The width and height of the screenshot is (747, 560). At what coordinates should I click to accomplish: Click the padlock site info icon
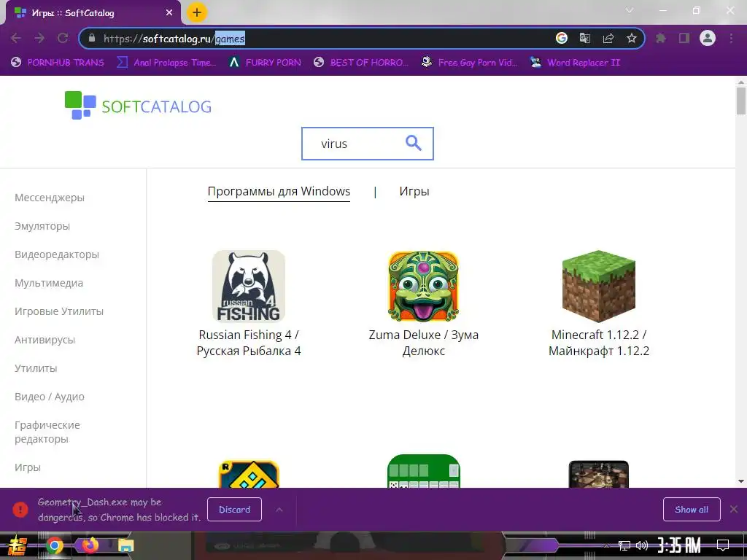92,38
